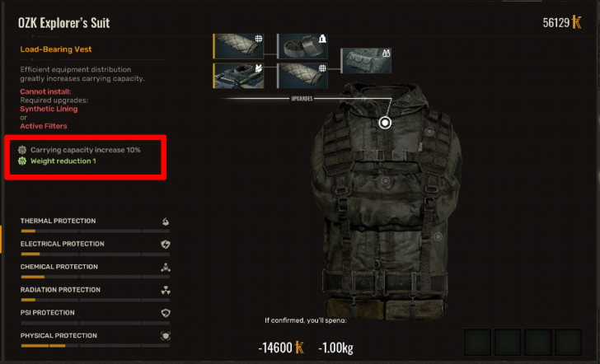Click the Load-Bearing Vest upgrade title
Screen dimensions: 600x364
click(56, 49)
